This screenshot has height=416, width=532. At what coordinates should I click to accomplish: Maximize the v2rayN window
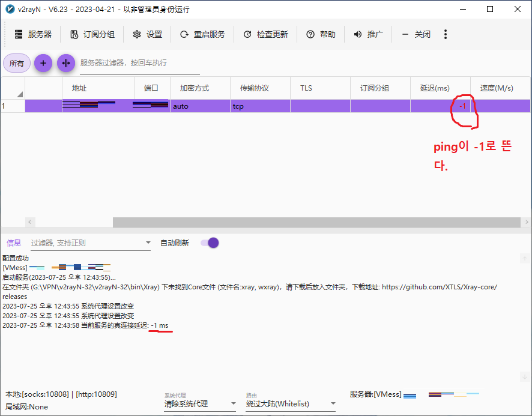tap(490, 9)
